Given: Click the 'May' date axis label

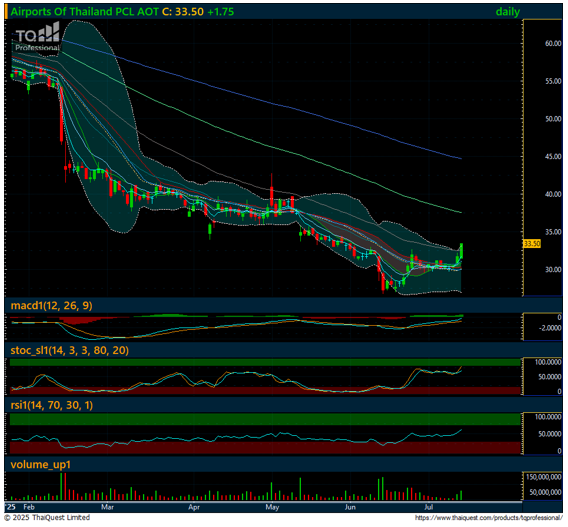Looking at the screenshot, I should (x=272, y=507).
